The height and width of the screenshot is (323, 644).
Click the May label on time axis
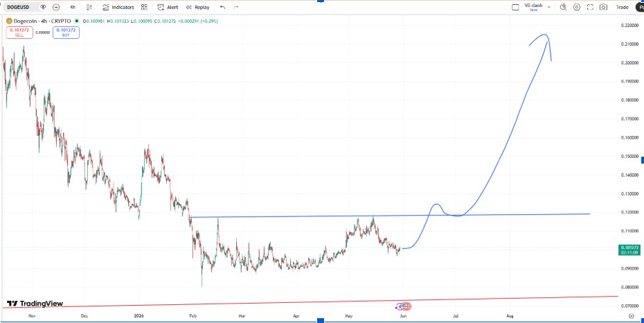tap(349, 316)
